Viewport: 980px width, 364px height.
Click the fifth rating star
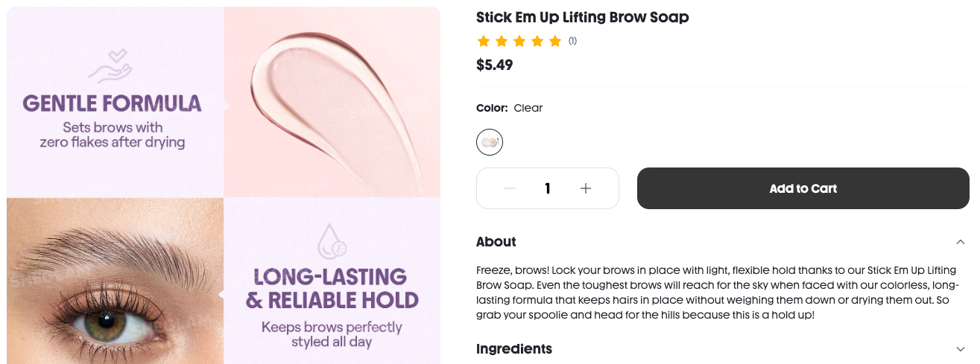tap(555, 41)
